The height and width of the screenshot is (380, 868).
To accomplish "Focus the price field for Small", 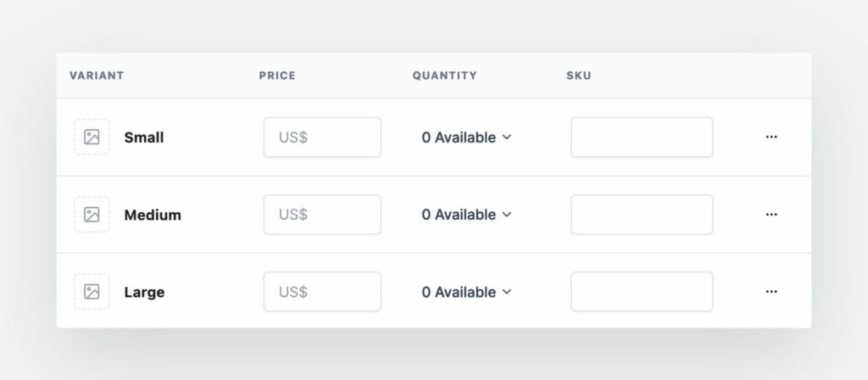I will point(322,137).
